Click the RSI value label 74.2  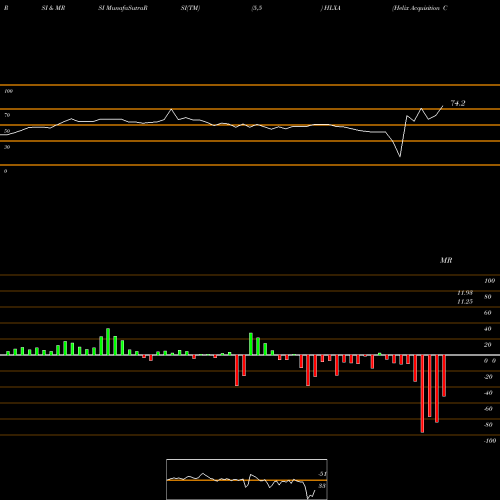458,103
